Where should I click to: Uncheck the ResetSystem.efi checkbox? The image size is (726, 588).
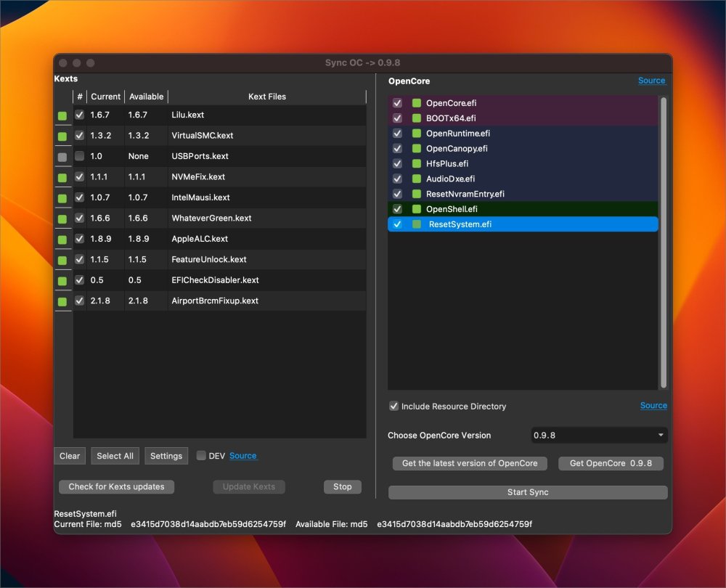click(x=397, y=224)
